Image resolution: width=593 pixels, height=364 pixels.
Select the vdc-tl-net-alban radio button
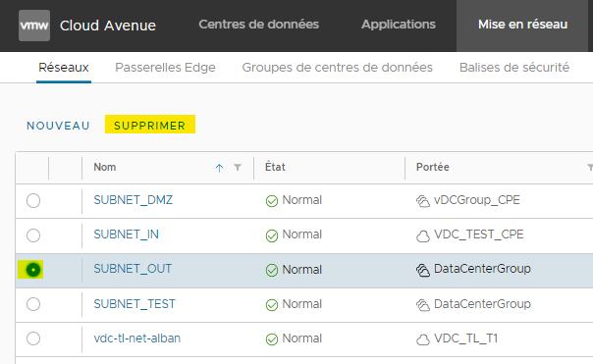point(33,338)
